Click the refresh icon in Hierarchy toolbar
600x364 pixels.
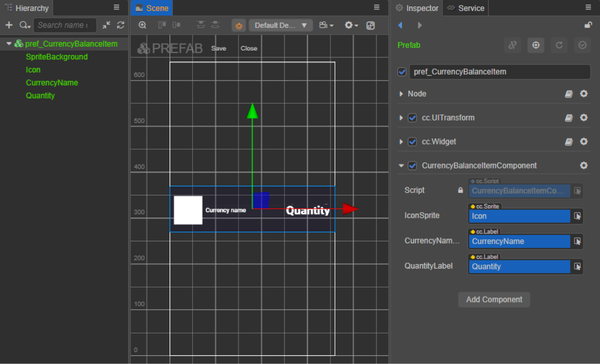120,25
